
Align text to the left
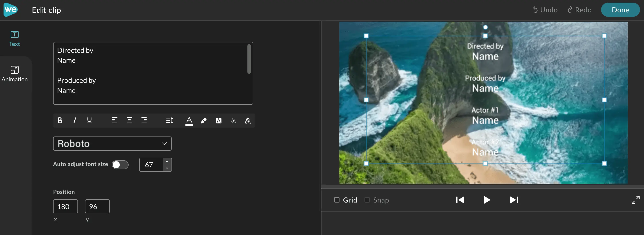click(x=114, y=121)
